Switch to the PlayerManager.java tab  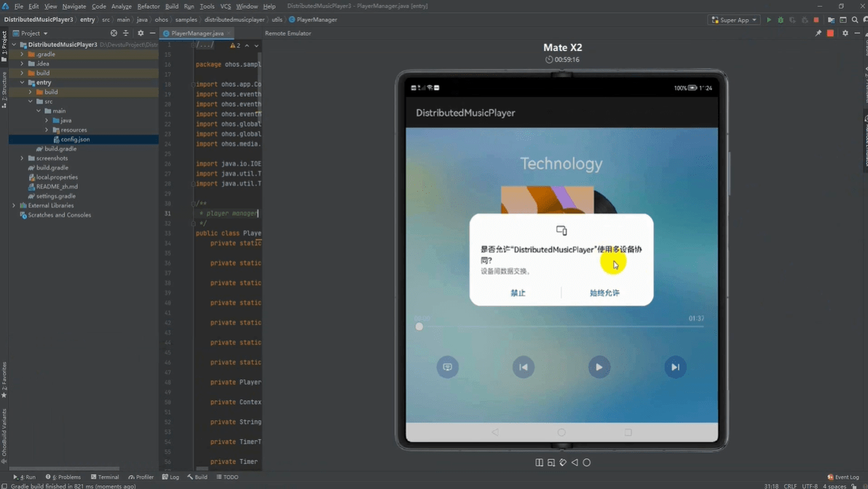point(197,34)
